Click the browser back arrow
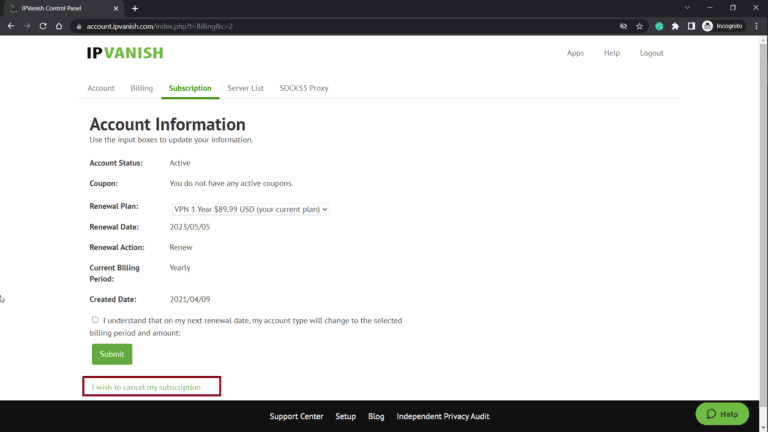This screenshot has width=768, height=432. pos(10,26)
